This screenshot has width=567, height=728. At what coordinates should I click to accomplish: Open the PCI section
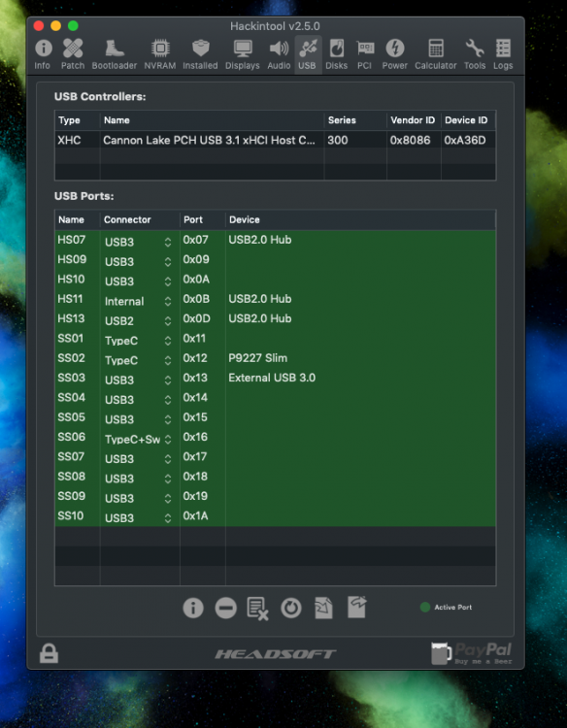tap(364, 54)
